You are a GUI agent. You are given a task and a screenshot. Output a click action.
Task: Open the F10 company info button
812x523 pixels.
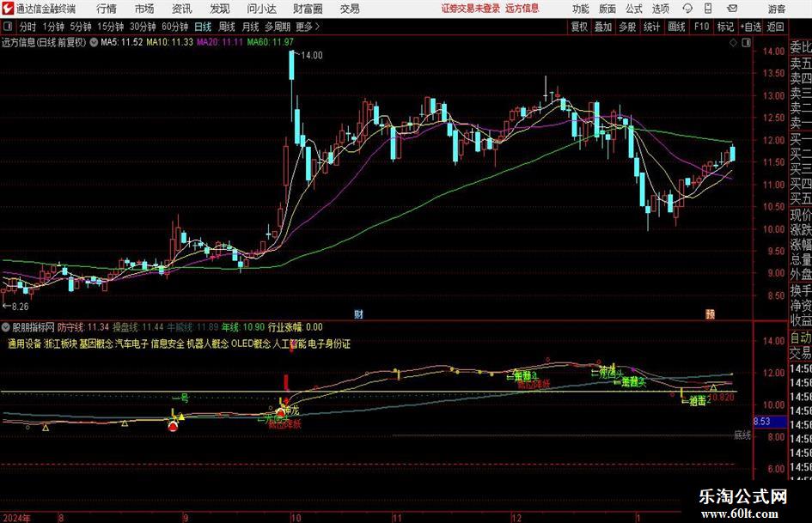[701, 27]
